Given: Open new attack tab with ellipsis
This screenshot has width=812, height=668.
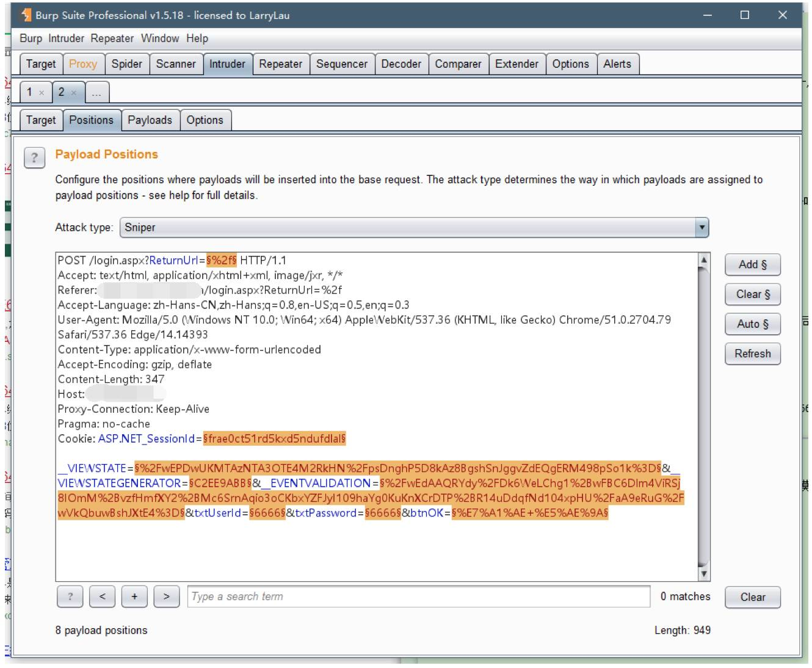Looking at the screenshot, I should (x=96, y=93).
